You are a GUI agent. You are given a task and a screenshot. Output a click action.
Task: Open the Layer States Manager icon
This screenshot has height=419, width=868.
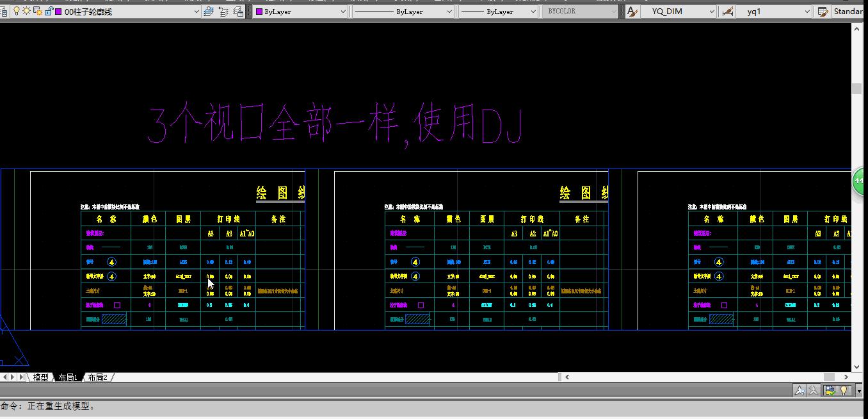pos(238,12)
